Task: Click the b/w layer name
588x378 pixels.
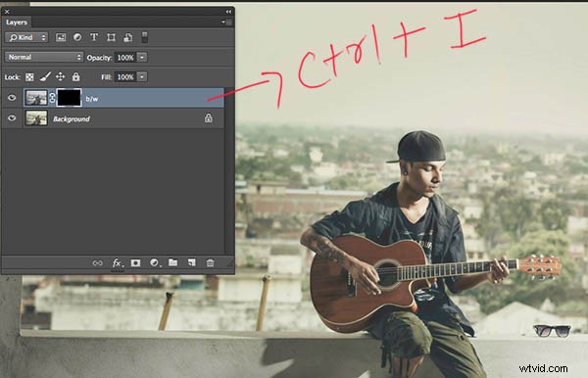Action: point(92,99)
